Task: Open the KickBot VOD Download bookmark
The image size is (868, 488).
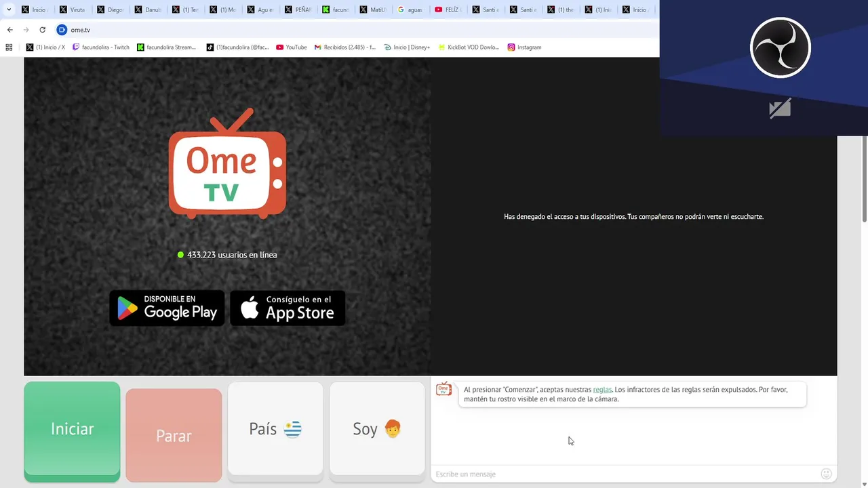Action: tap(469, 47)
